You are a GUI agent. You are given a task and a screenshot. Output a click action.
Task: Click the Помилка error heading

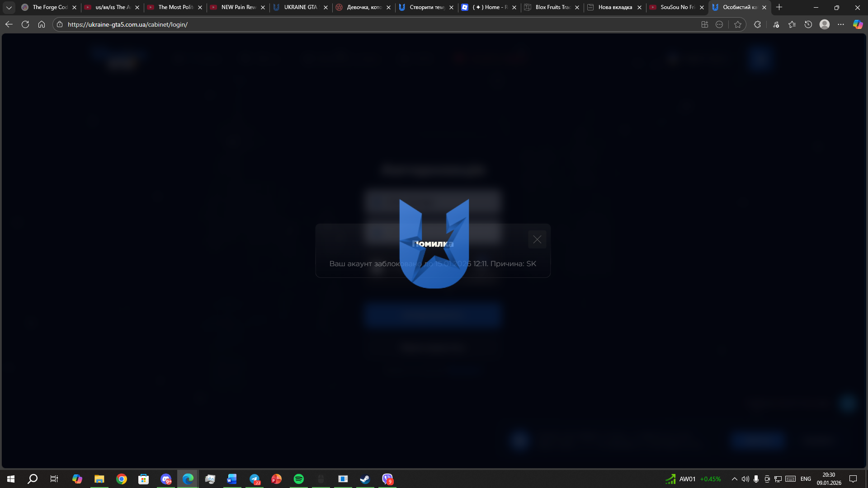[x=433, y=244]
